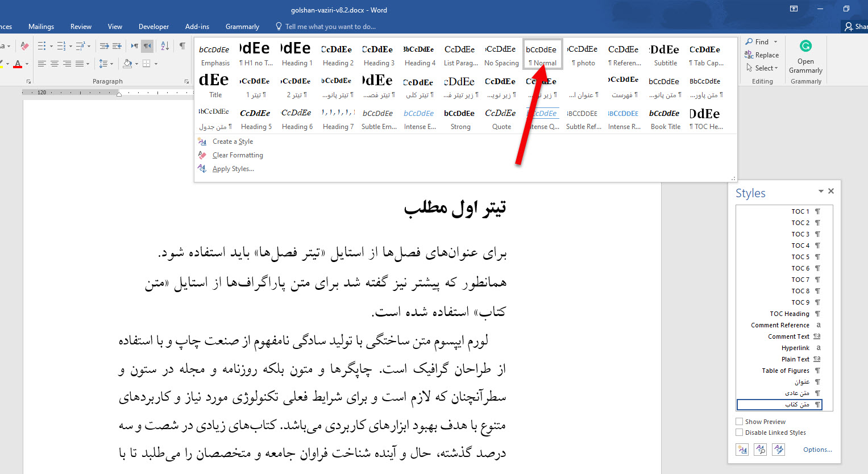Screen dimensions: 868x474
Task: Choose Clear Formatting in styles gallery menu
Action: (x=237, y=155)
